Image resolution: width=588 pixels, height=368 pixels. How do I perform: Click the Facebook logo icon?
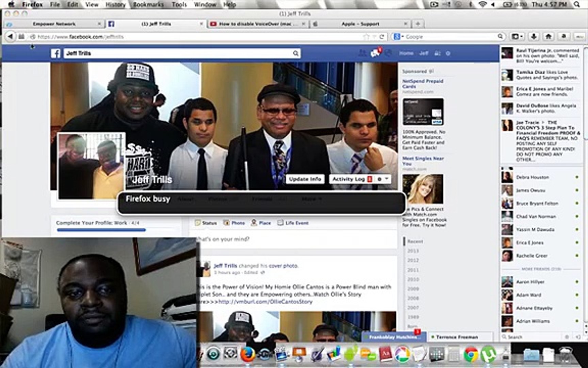(x=56, y=53)
